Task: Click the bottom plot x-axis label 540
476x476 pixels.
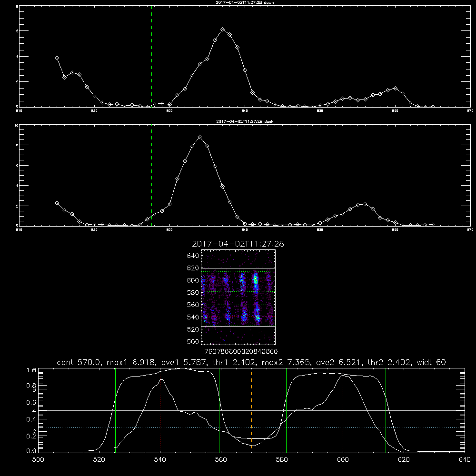Action: [160, 460]
